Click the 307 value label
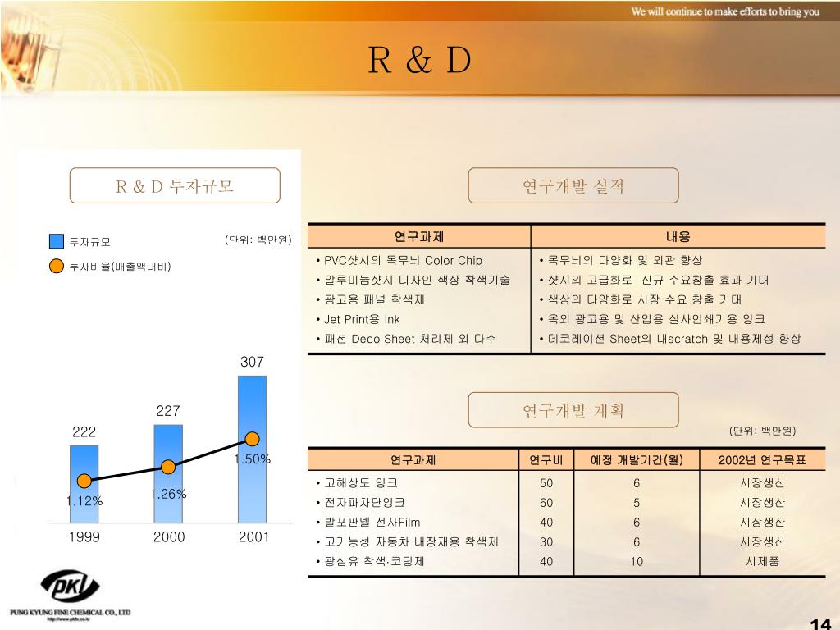Viewport: 840px width, 630px height. click(x=253, y=362)
